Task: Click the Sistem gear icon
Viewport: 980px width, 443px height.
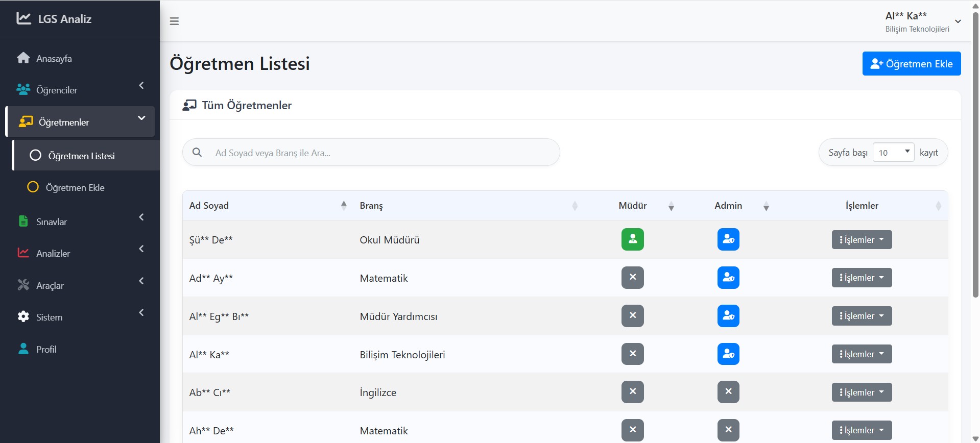Action: coord(23,317)
